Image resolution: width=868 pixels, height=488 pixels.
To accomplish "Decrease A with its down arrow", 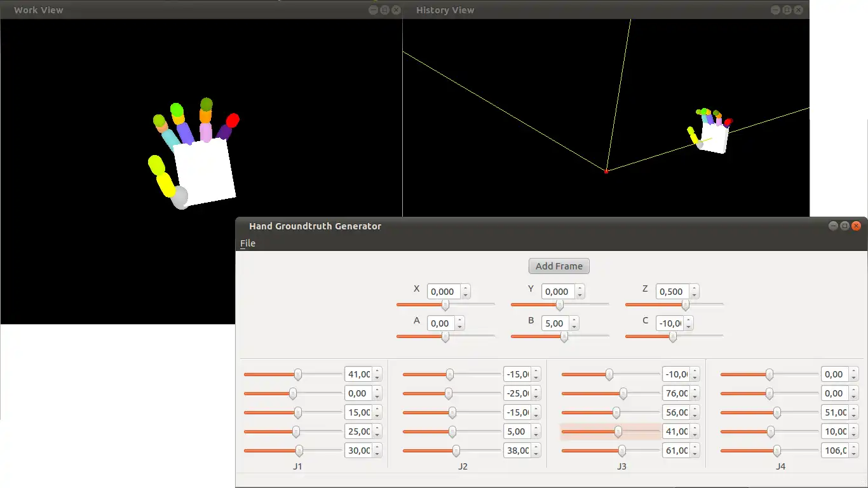I will coord(460,327).
